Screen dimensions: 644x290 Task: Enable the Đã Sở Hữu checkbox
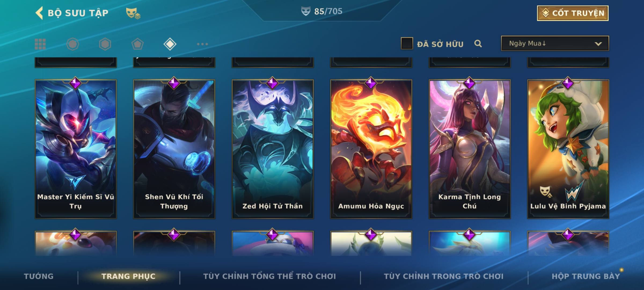click(x=407, y=44)
